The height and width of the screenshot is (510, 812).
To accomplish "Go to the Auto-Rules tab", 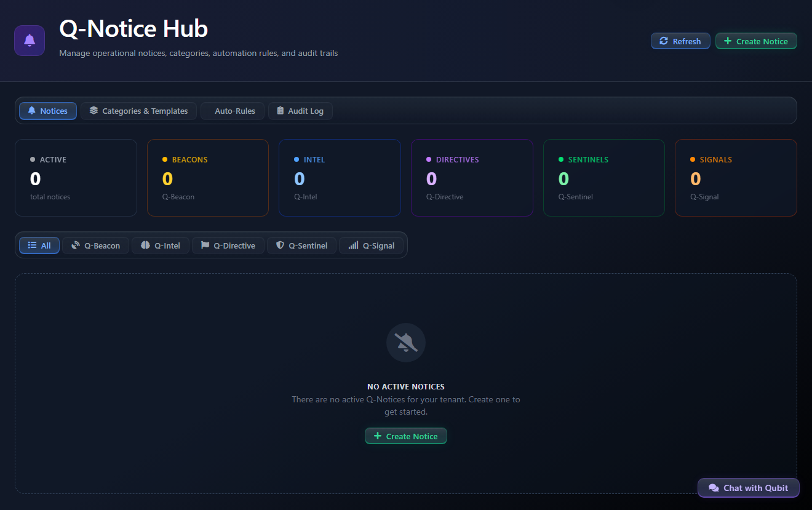I will point(233,111).
